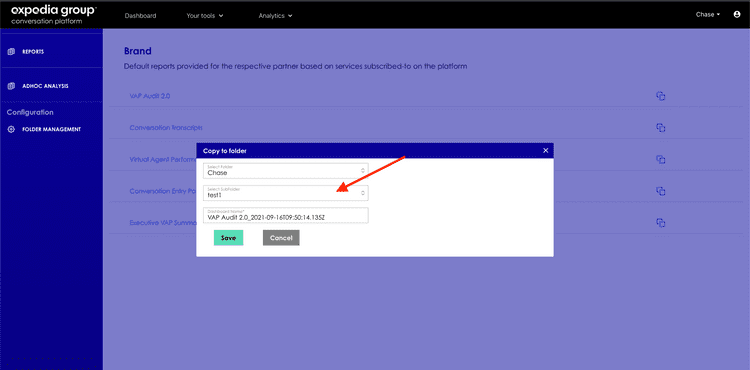Open Conversation Transcripts report link
Screen dimensions: 750x370
166,128
